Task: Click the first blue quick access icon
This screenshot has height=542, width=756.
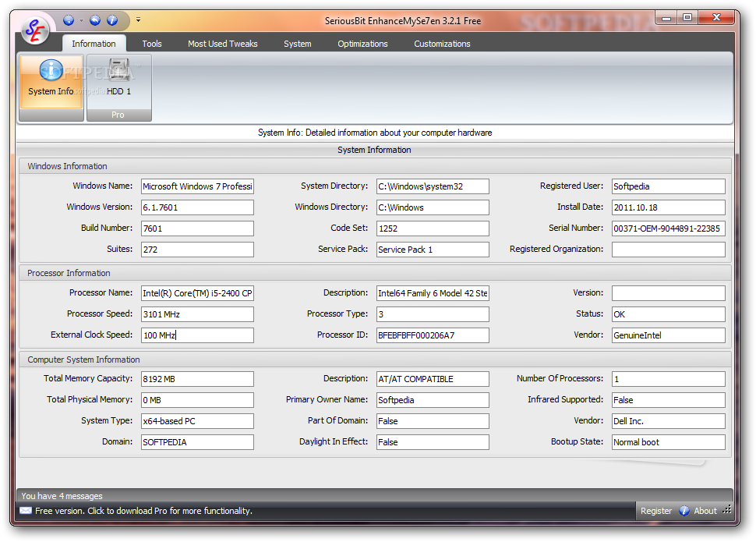Action: click(69, 20)
